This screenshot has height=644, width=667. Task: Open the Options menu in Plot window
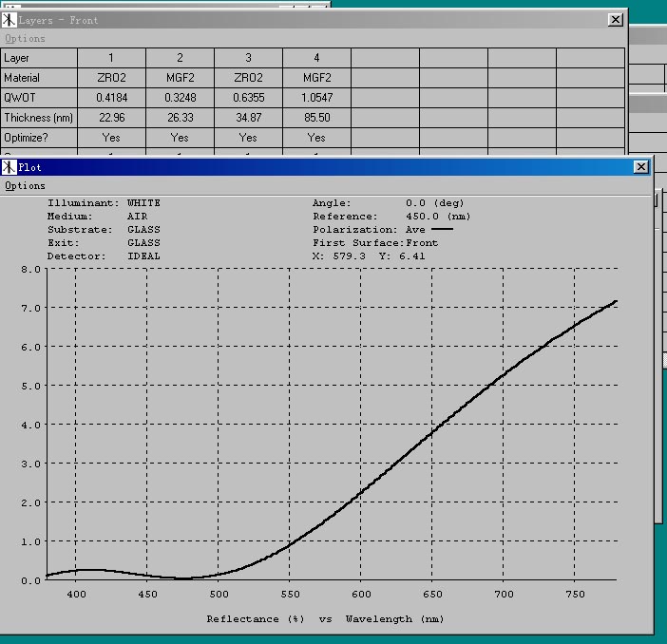click(25, 186)
